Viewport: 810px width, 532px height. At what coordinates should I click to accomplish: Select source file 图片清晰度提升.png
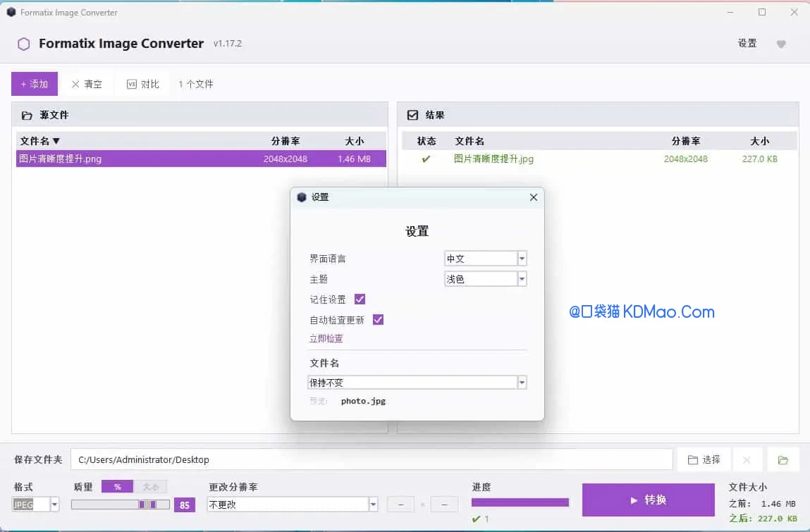201,159
